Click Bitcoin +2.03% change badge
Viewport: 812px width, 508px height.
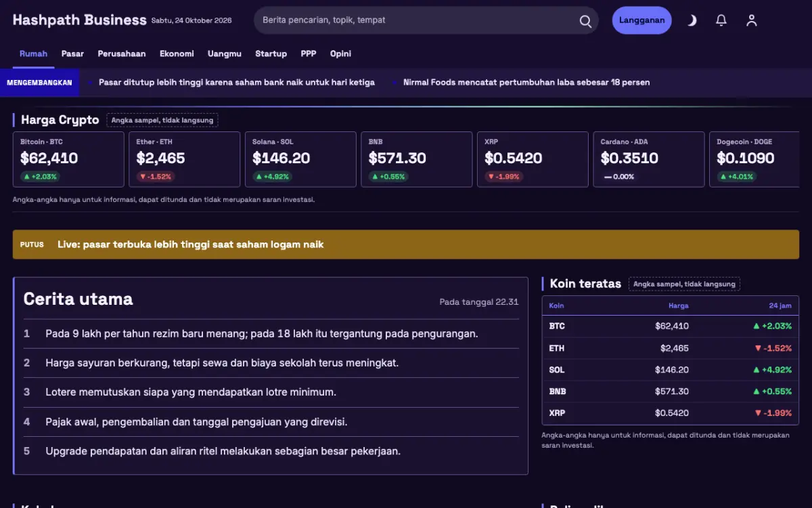pos(40,177)
